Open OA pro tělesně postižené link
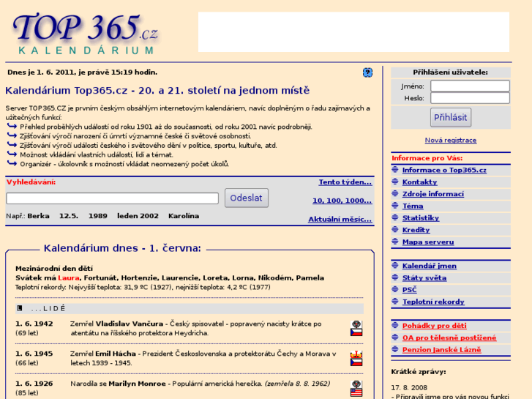This screenshot has height=399, width=532. 449,338
